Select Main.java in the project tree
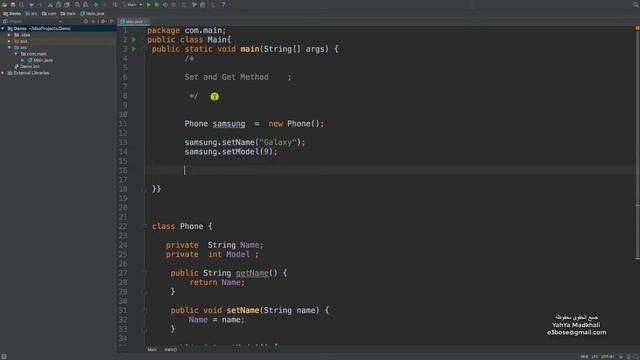 coord(40,60)
